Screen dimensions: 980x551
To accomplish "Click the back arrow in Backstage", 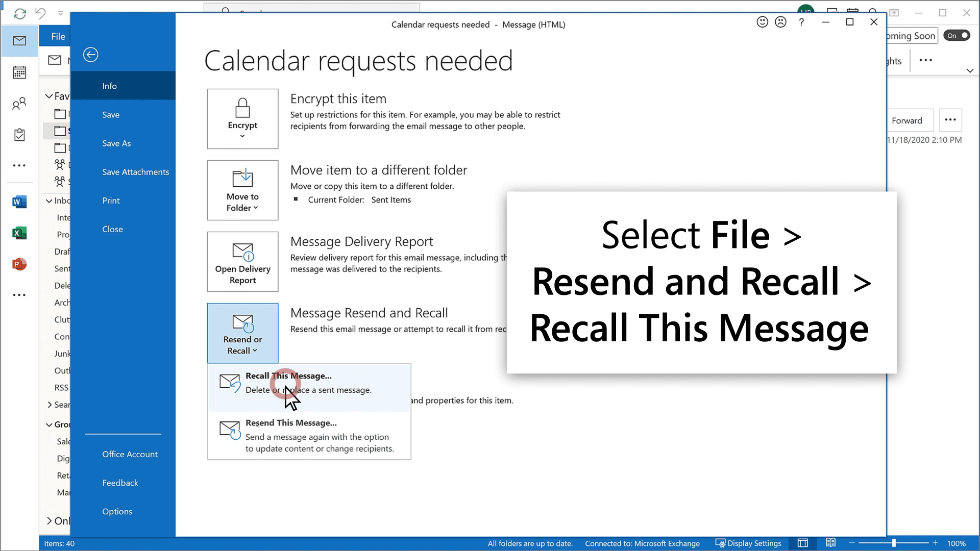I will (90, 55).
